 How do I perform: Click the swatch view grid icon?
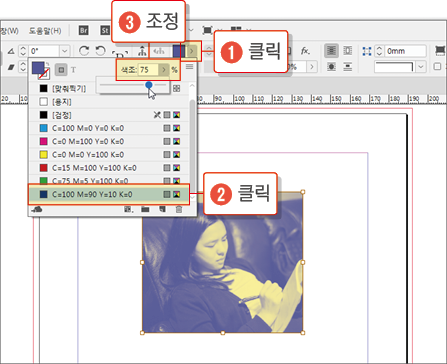point(177,88)
